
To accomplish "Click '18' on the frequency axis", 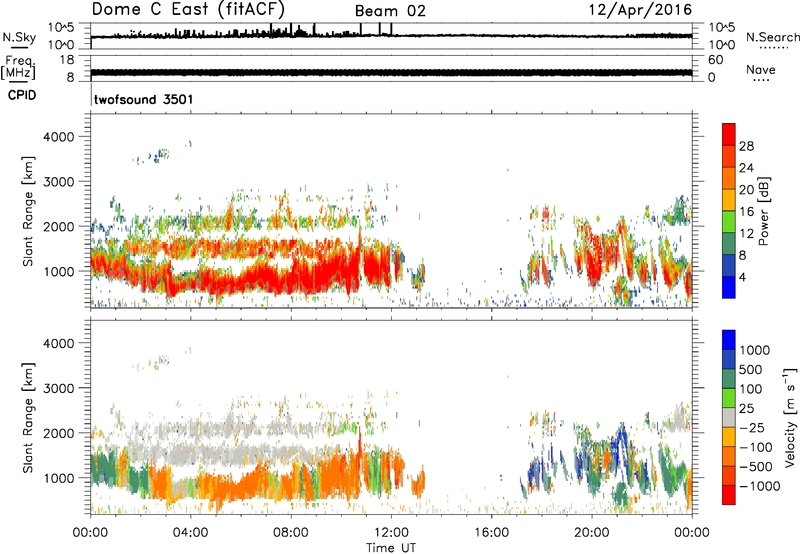I will [x=67, y=60].
